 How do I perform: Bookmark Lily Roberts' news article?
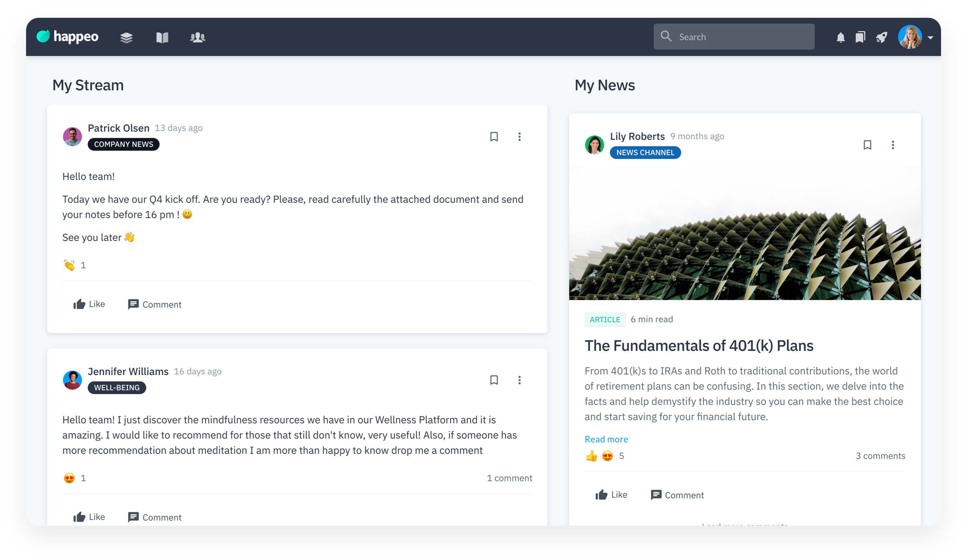867,144
